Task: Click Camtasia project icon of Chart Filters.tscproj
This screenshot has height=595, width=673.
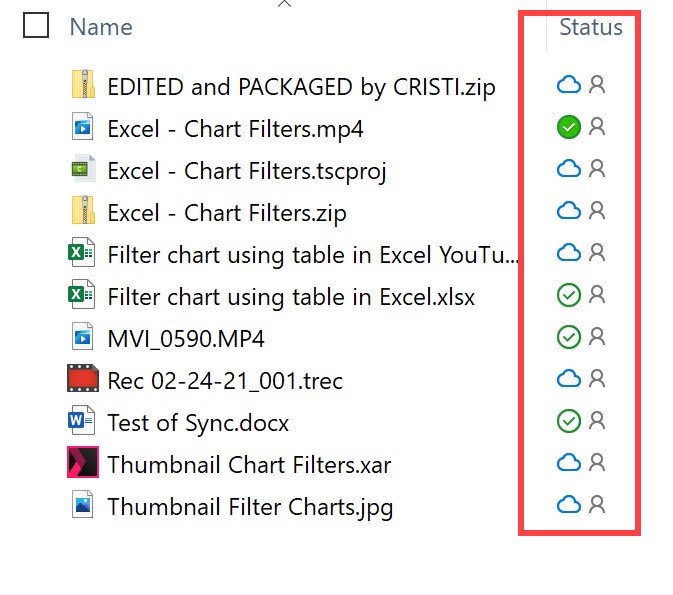Action: tap(83, 168)
